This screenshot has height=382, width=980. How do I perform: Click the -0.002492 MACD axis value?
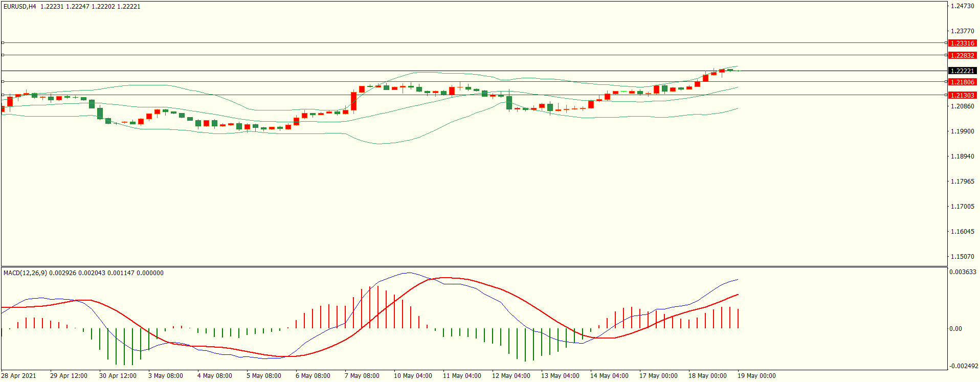tap(964, 366)
